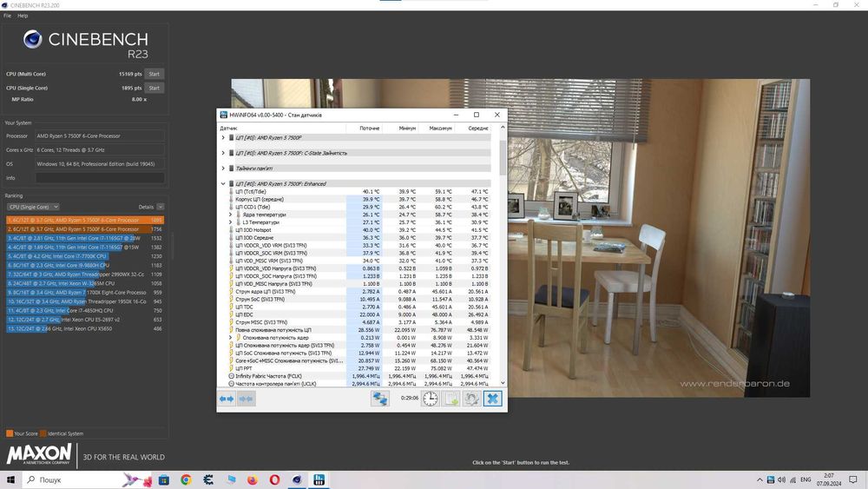Open Opera browser from the taskbar
The image size is (868, 489).
(x=274, y=480)
